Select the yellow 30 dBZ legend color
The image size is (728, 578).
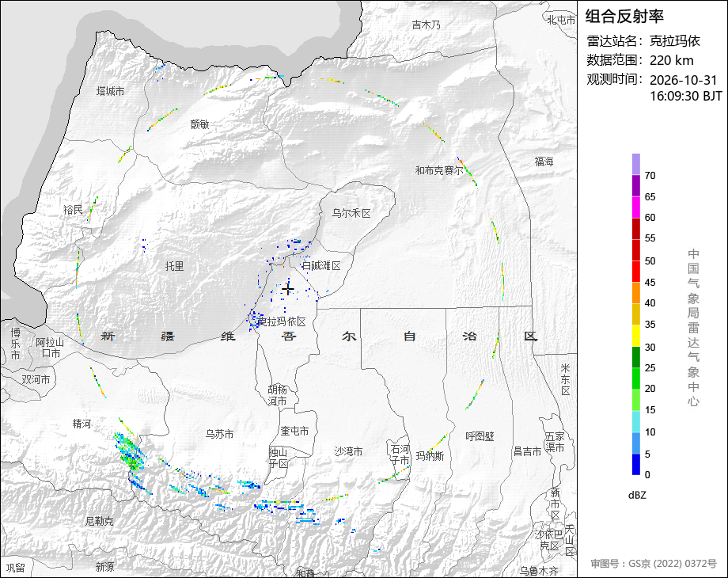point(635,336)
